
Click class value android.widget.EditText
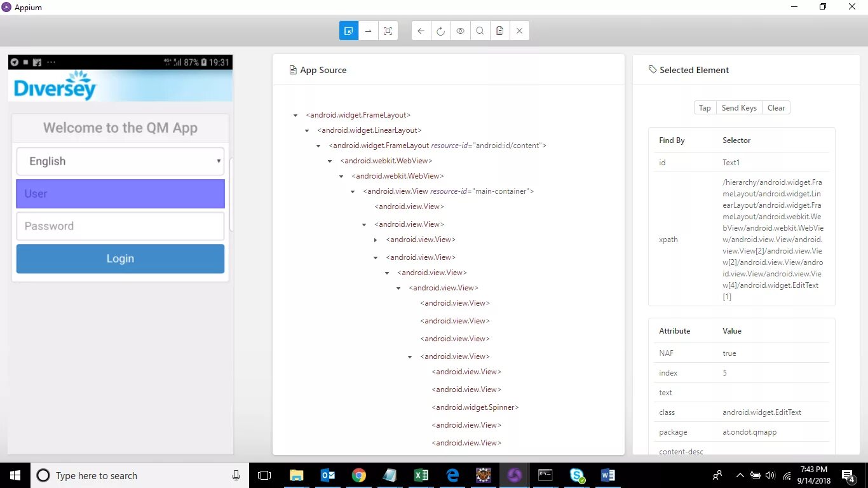[762, 412]
